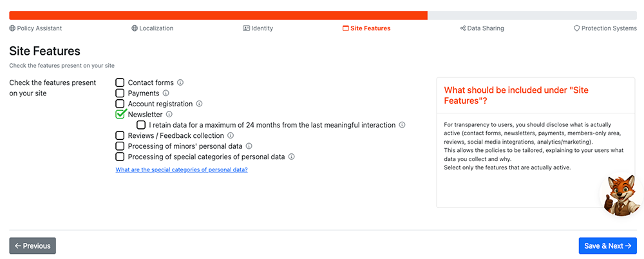Go to the Identity step
The width and height of the screenshot is (644, 259).
258,28
